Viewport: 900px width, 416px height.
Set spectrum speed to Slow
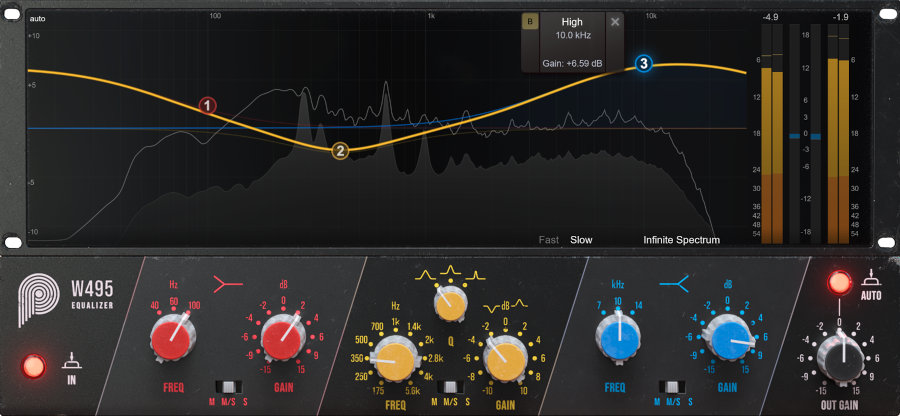(x=581, y=240)
